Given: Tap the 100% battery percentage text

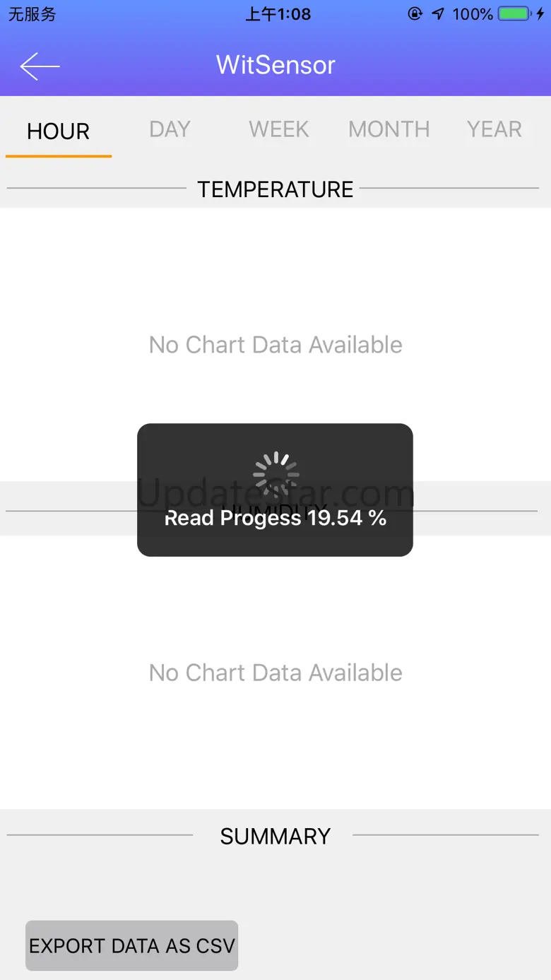Looking at the screenshot, I should tap(473, 14).
